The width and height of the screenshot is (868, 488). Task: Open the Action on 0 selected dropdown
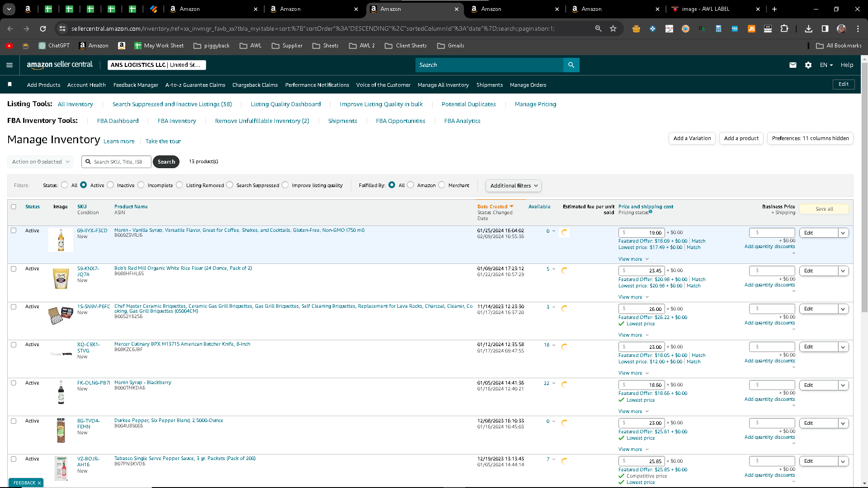40,162
